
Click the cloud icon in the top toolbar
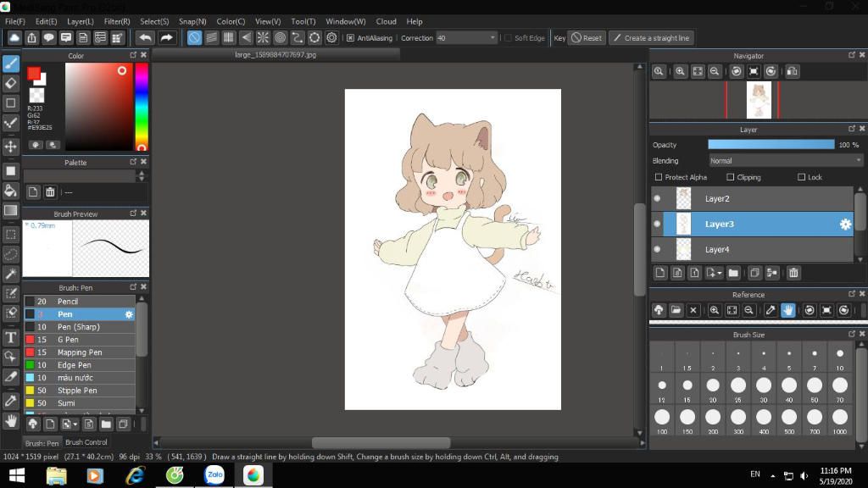coord(14,37)
